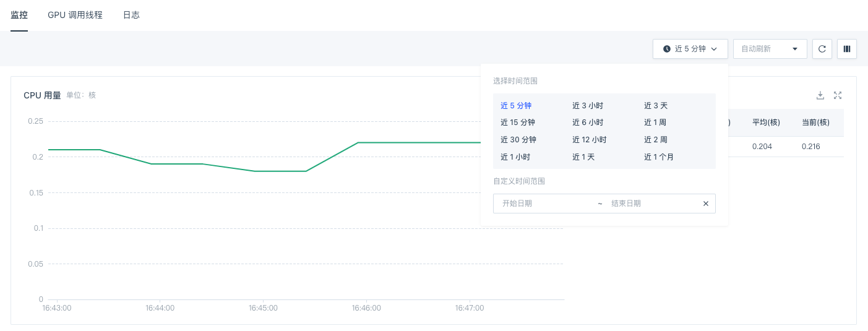Switch to the GPU 调用线程 tab
This screenshot has height=331, width=868.
pos(75,15)
